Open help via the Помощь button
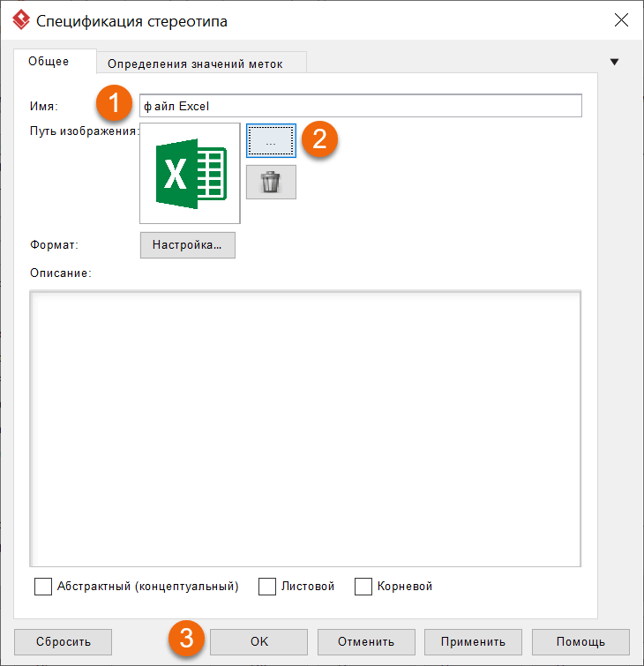The image size is (644, 666). click(580, 641)
